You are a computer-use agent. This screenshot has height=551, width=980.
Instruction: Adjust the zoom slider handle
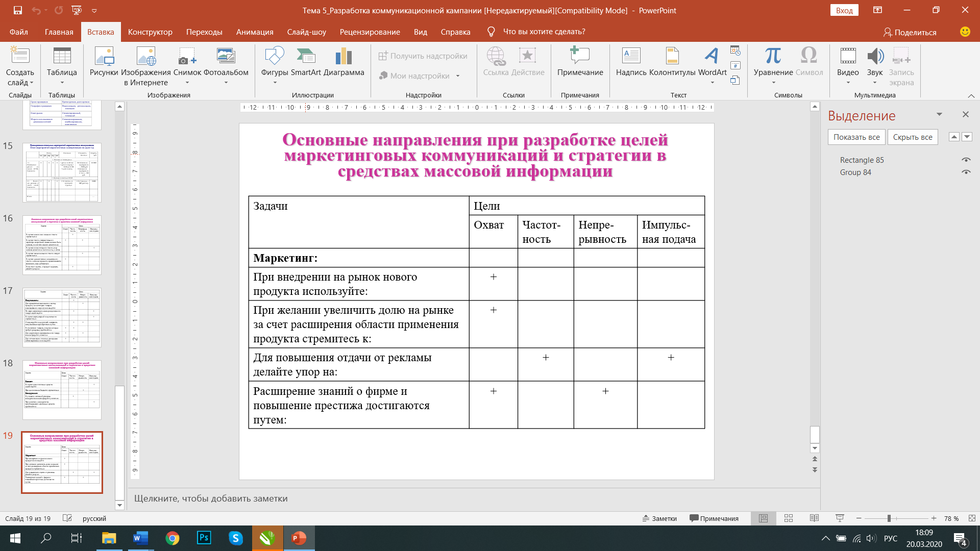pyautogui.click(x=889, y=518)
